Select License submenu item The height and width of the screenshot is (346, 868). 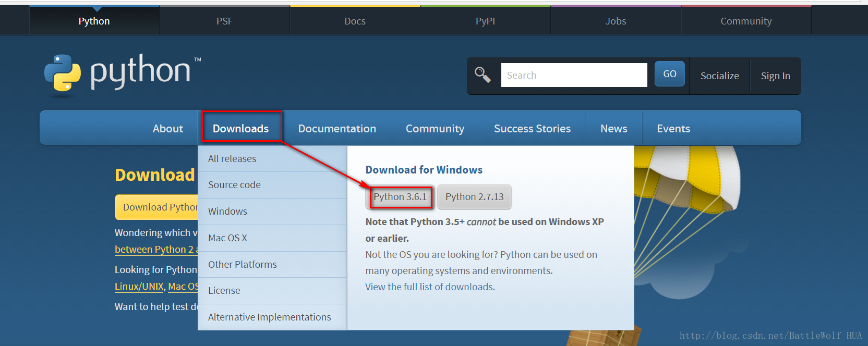pos(272,291)
